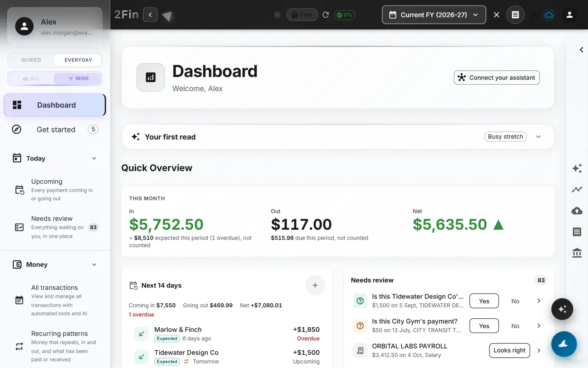Open Dashboard in the sidebar
This screenshot has height=368, width=588.
[55, 105]
